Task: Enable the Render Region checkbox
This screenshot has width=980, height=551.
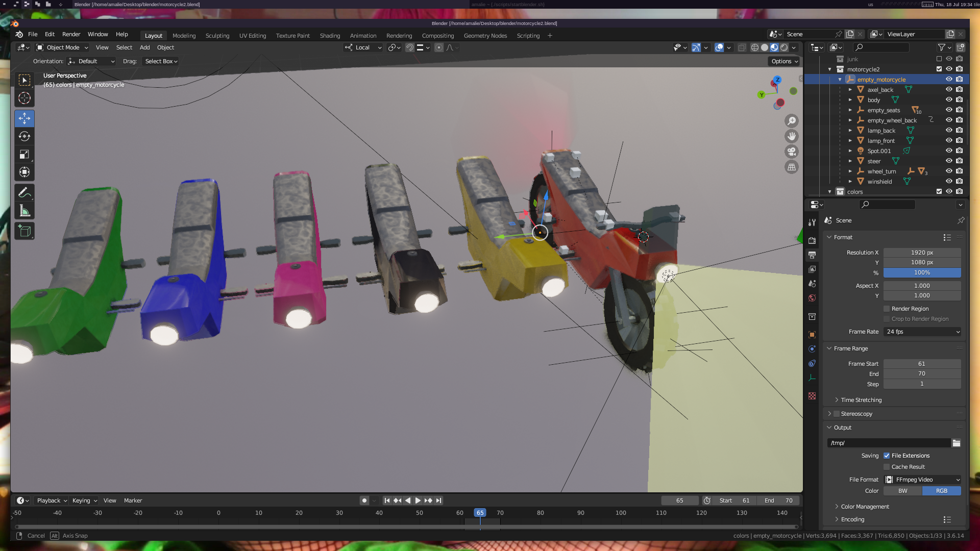Action: 887,309
